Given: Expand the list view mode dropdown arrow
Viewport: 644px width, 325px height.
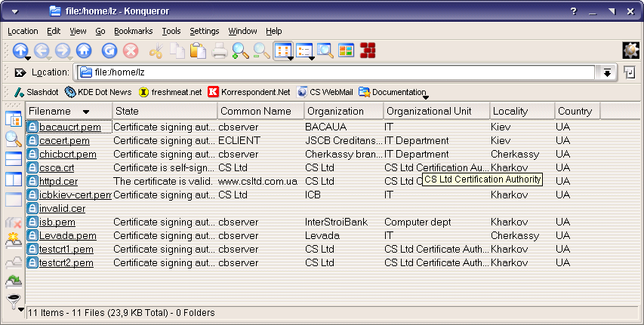Looking at the screenshot, I should (311, 58).
